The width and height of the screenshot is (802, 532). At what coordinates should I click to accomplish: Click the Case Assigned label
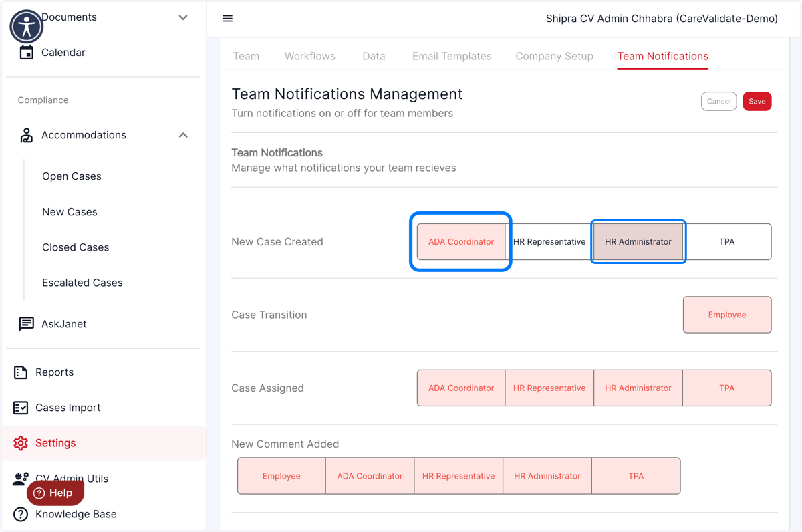click(267, 388)
